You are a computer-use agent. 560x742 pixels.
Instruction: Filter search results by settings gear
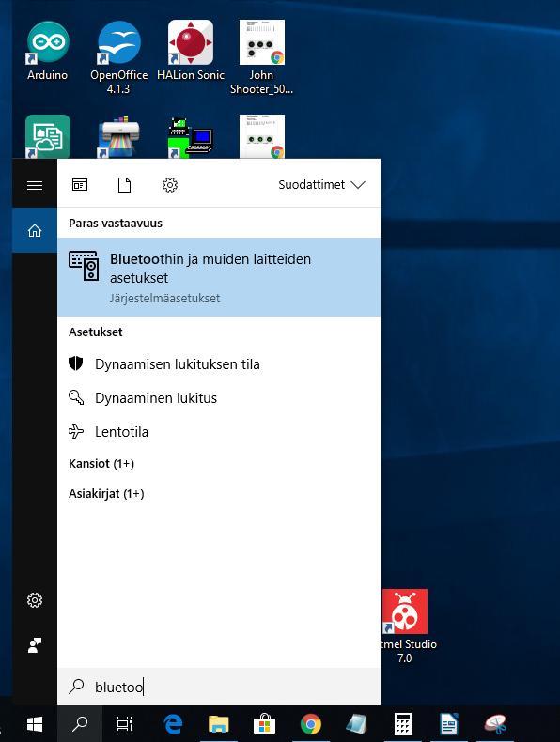click(170, 184)
